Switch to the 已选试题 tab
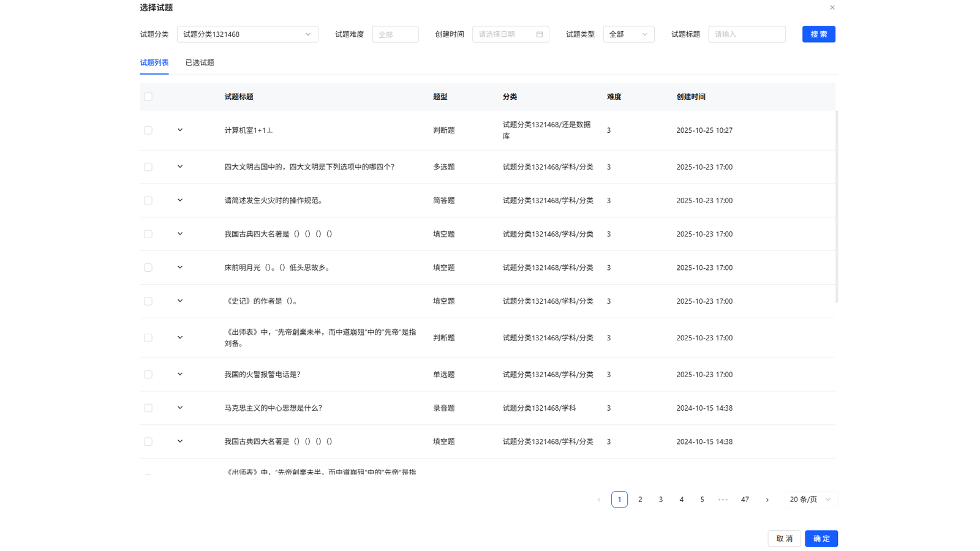The image size is (980, 551). tap(199, 62)
